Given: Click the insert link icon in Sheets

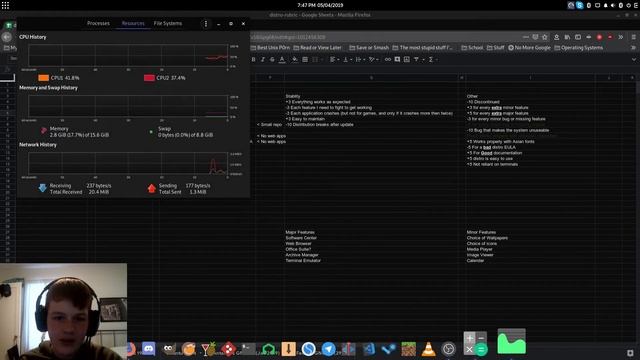Looking at the screenshot, I should (388, 60).
